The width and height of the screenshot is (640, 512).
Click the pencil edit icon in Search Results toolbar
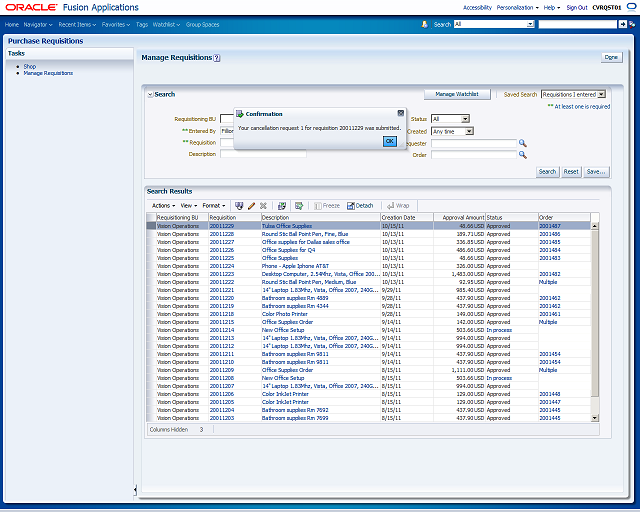(x=251, y=206)
